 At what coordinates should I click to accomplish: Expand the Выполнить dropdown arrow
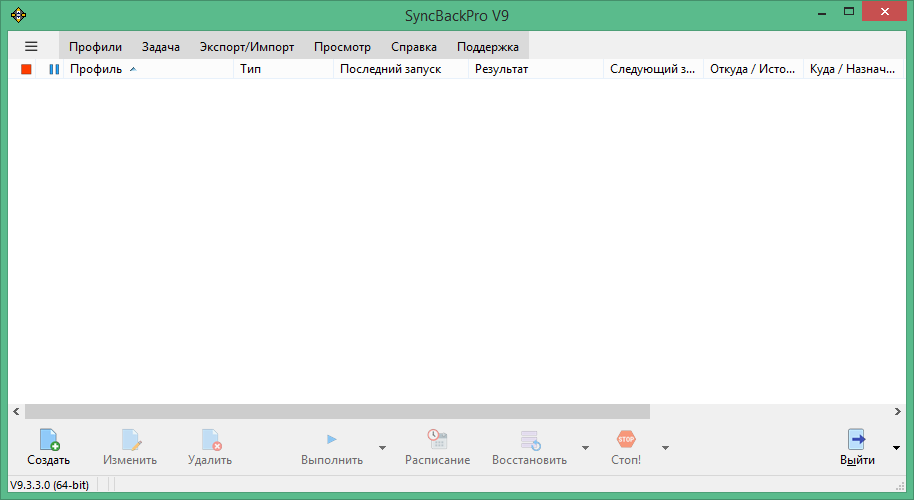pyautogui.click(x=382, y=448)
